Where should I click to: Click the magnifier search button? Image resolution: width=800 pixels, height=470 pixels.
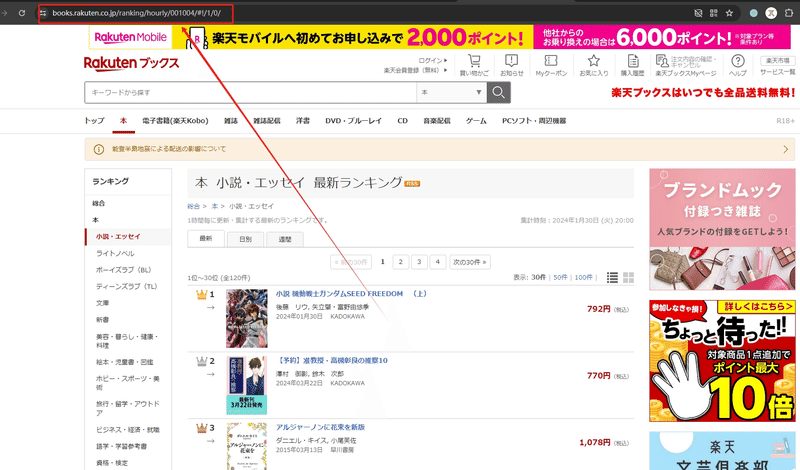click(498, 92)
